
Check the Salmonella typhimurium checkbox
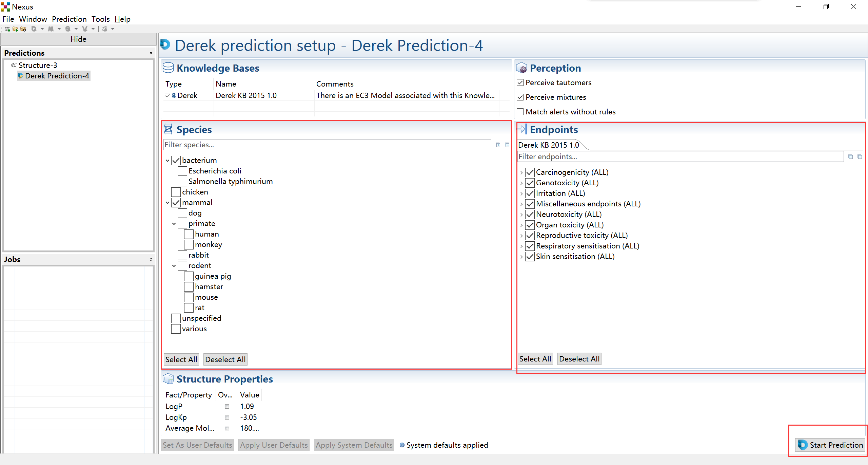(x=182, y=181)
